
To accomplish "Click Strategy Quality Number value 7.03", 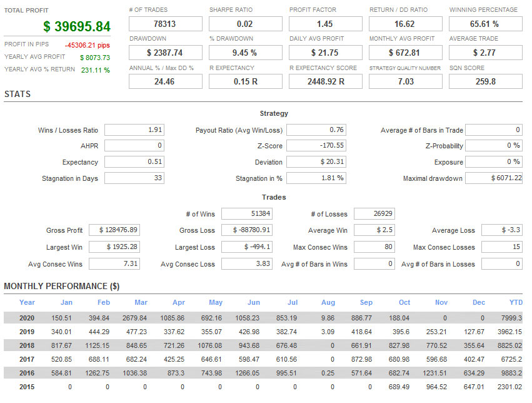I will pos(406,82).
